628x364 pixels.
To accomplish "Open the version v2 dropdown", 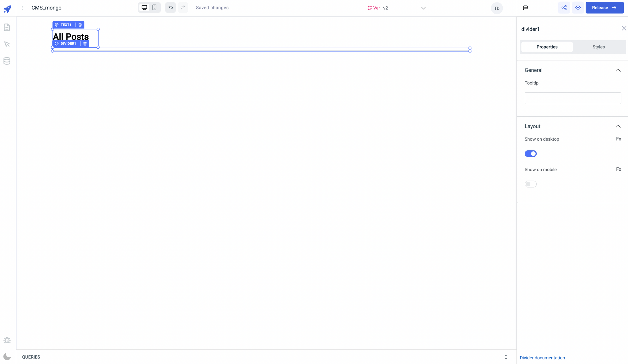I will click(423, 8).
